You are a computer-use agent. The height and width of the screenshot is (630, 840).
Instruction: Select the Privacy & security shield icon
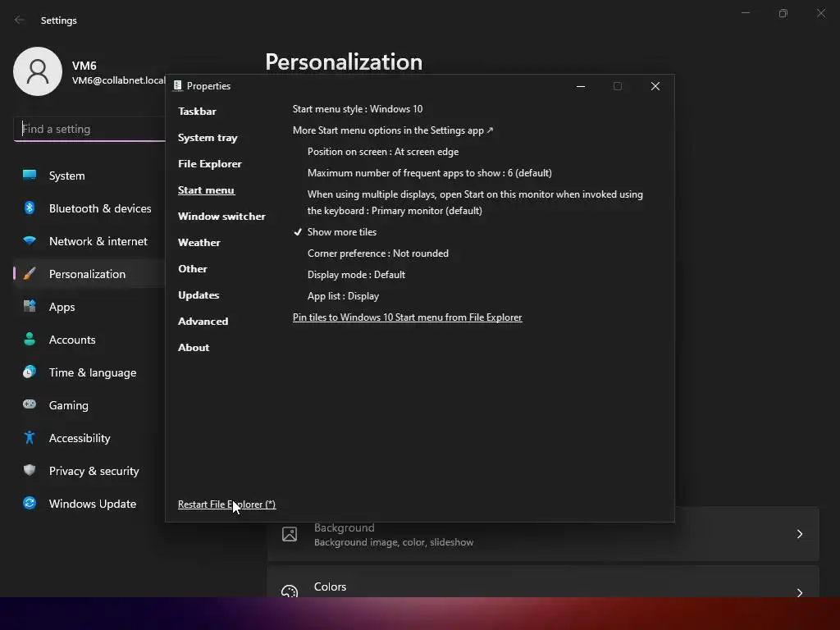[x=30, y=470]
